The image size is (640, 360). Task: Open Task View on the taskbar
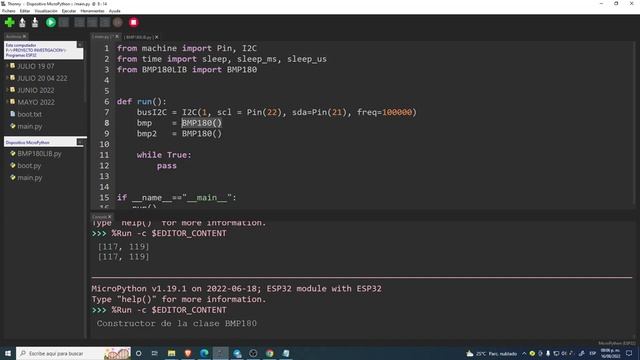[155, 353]
